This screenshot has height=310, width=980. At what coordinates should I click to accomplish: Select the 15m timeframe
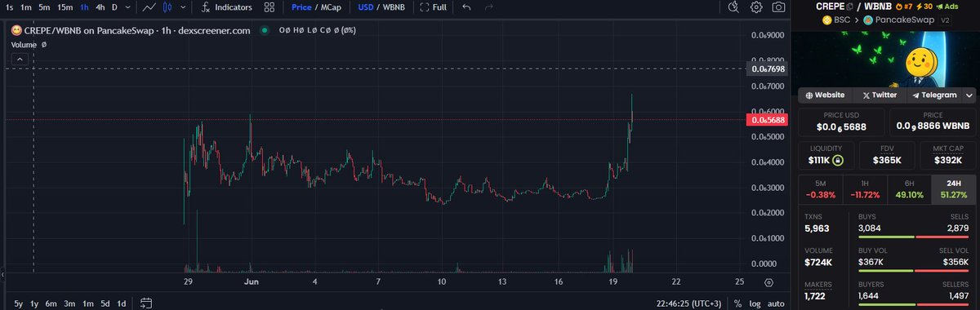tap(65, 7)
